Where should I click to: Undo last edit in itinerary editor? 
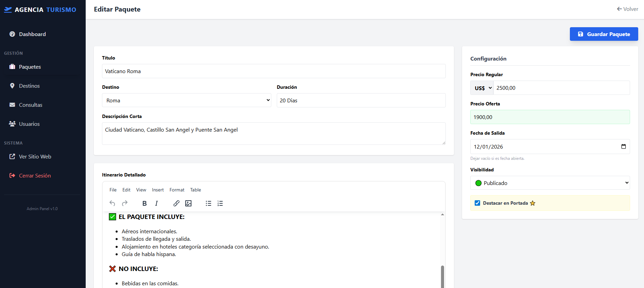(112, 203)
